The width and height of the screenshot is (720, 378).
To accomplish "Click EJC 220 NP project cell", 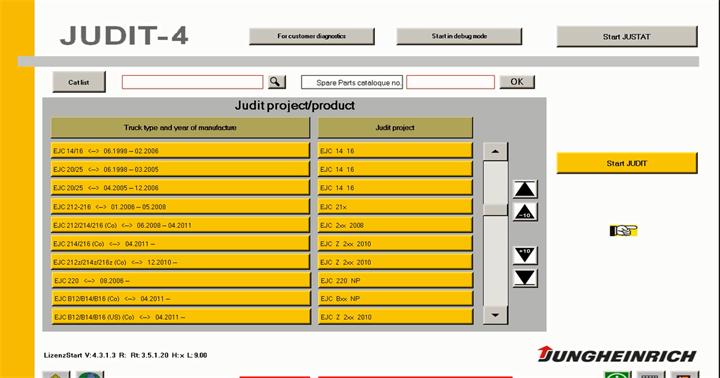I will (395, 280).
